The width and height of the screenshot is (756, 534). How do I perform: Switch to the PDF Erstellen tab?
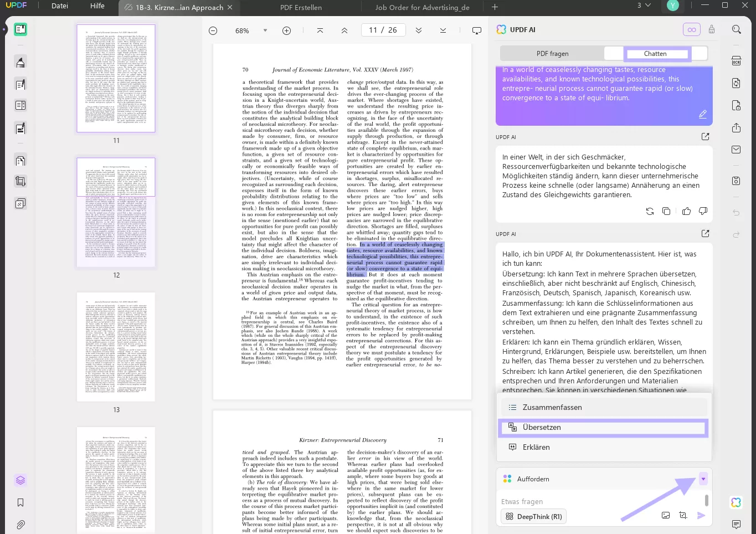tap(301, 8)
